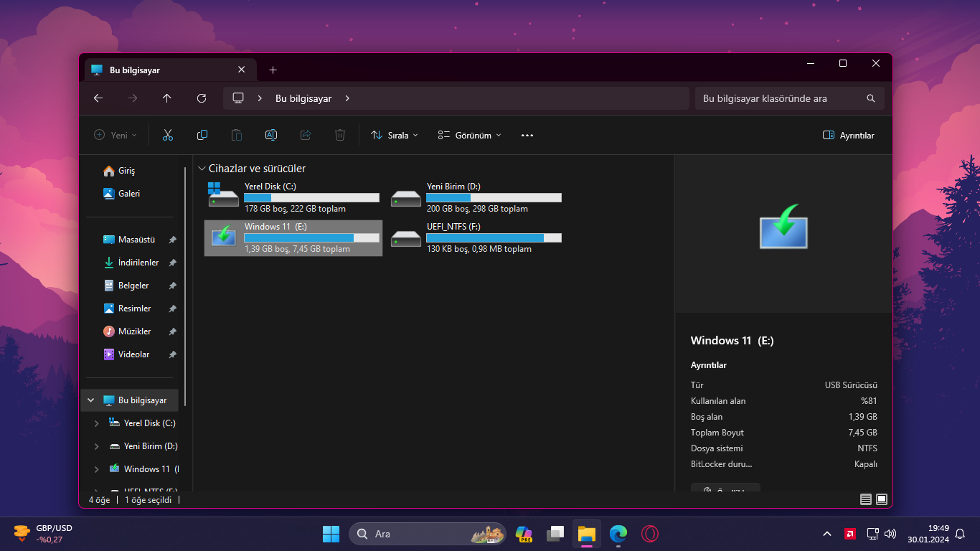
Task: Open the Görünüm view dropdown
Action: click(x=468, y=135)
